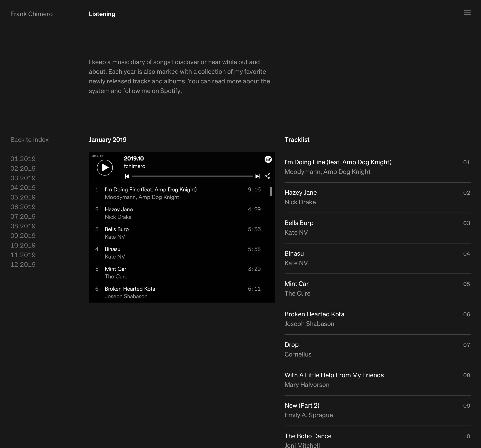Open the 07.2019 playlist

click(23, 217)
